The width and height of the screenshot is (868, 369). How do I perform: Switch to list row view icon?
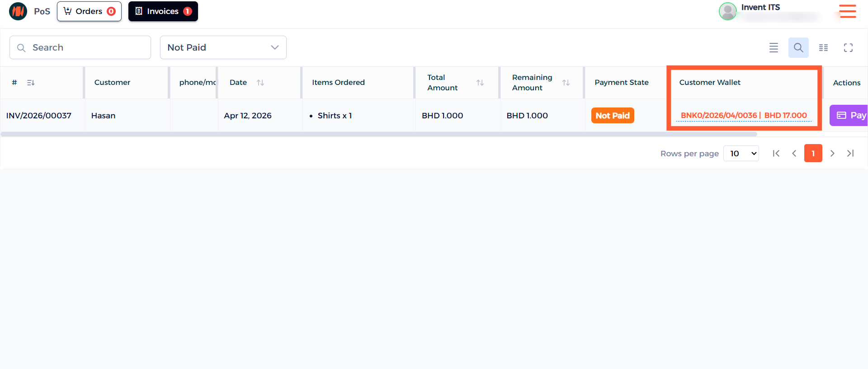[x=774, y=47]
